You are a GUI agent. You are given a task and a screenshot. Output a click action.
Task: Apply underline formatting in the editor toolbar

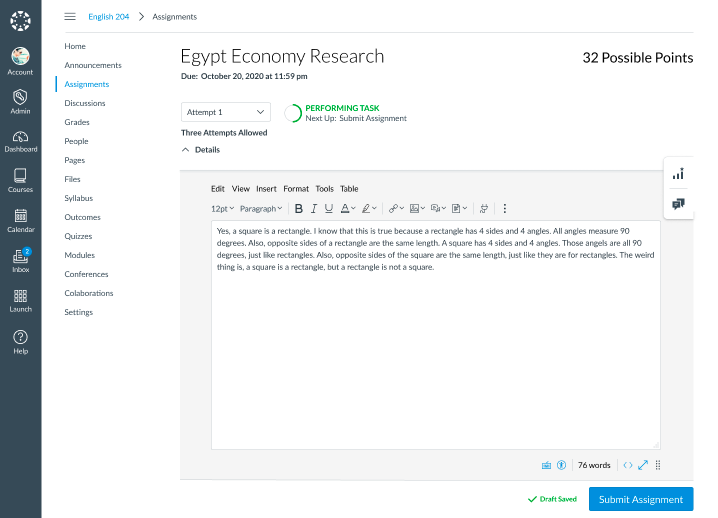tap(329, 209)
